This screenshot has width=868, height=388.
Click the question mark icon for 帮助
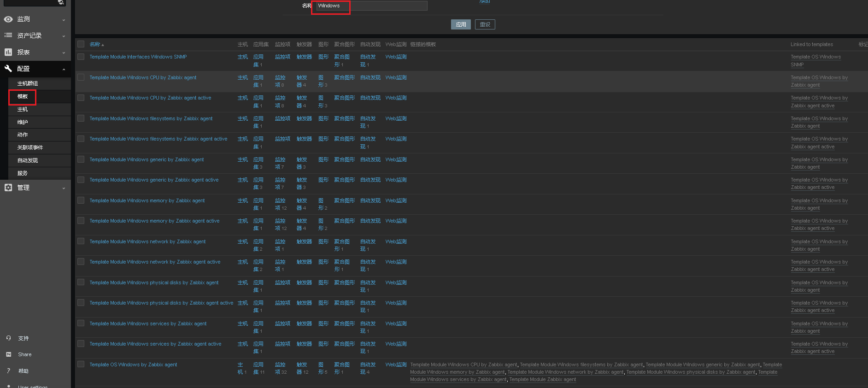[x=8, y=371]
